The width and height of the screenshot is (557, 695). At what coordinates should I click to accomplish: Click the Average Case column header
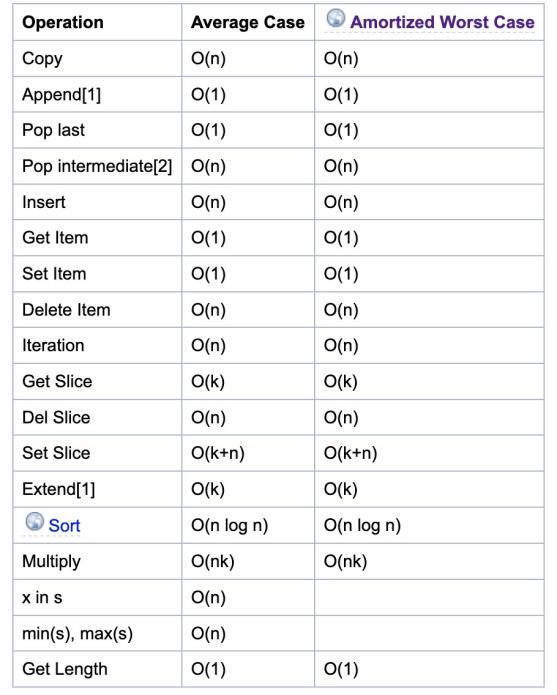tap(248, 22)
